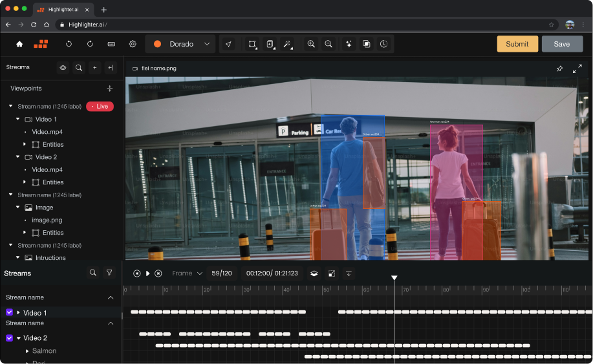The image size is (593, 364).
Task: Search in the bottom Streams panel
Action: [x=93, y=273]
